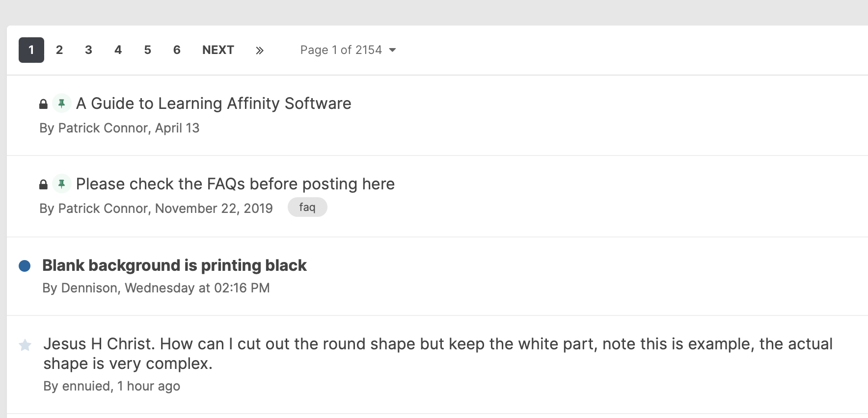Click the lock icon beside the FAQs topic

tap(43, 184)
